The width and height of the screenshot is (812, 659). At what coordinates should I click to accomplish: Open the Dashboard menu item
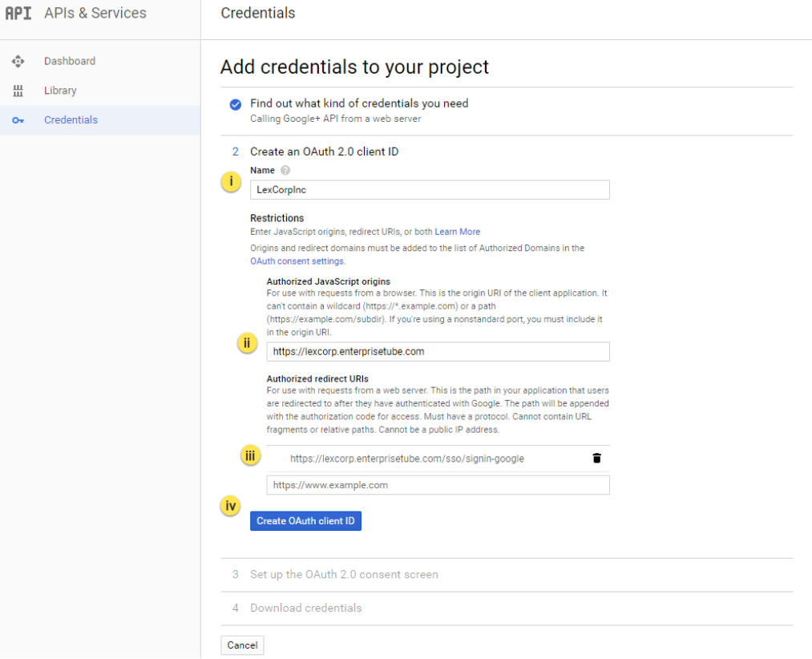click(x=70, y=61)
